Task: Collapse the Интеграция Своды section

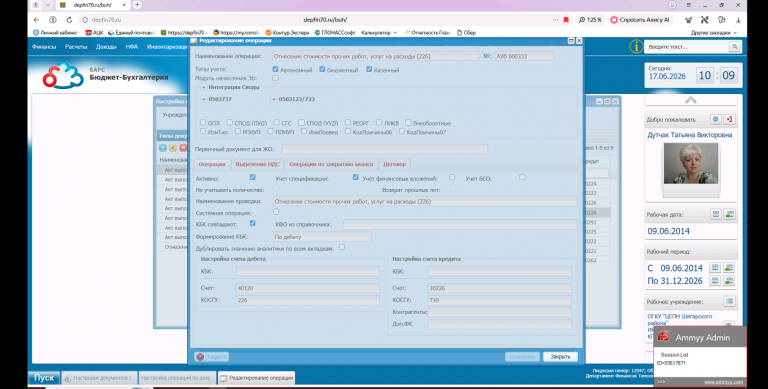Action: click(x=204, y=87)
